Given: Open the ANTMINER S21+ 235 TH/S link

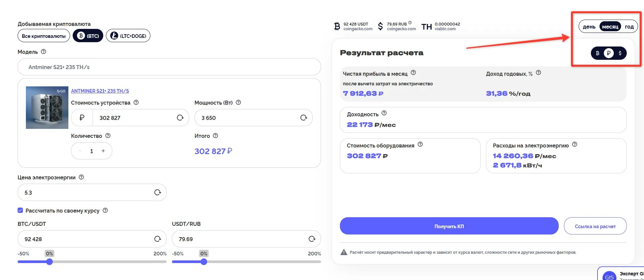Looking at the screenshot, I should click(x=100, y=91).
